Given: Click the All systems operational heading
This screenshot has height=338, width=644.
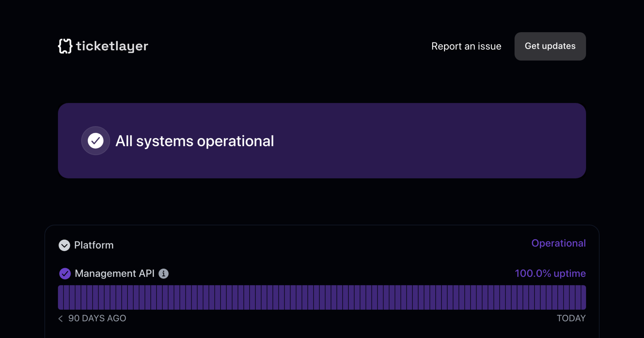Looking at the screenshot, I should (195, 141).
